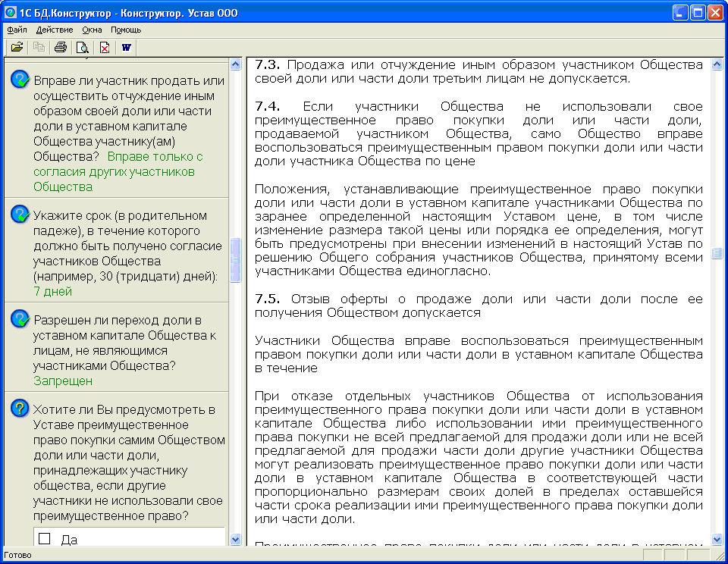Image resolution: width=728 pixels, height=564 pixels.
Task: Open Print Preview from the toolbar
Action: tap(82, 48)
